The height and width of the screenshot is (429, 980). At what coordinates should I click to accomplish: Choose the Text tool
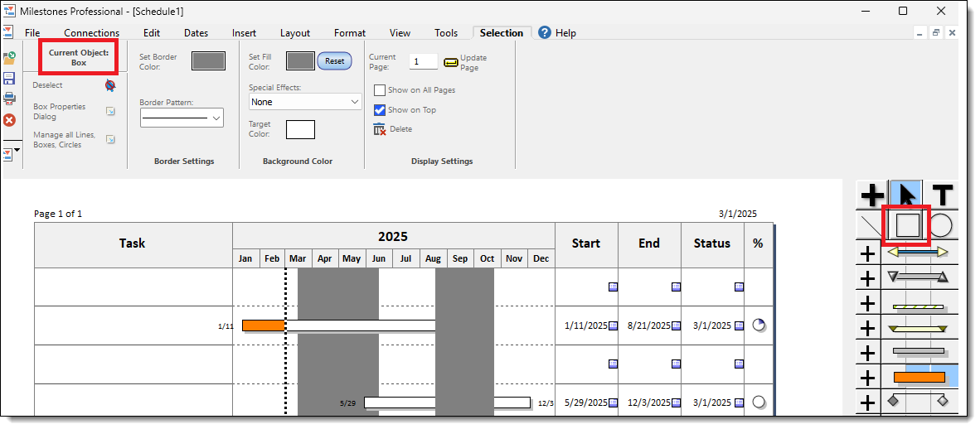943,195
